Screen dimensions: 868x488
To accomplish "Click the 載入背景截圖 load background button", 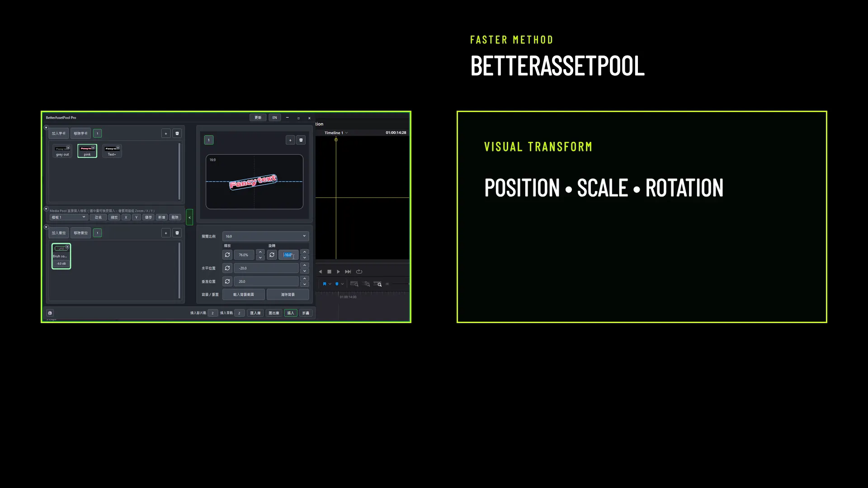I will 244,295.
